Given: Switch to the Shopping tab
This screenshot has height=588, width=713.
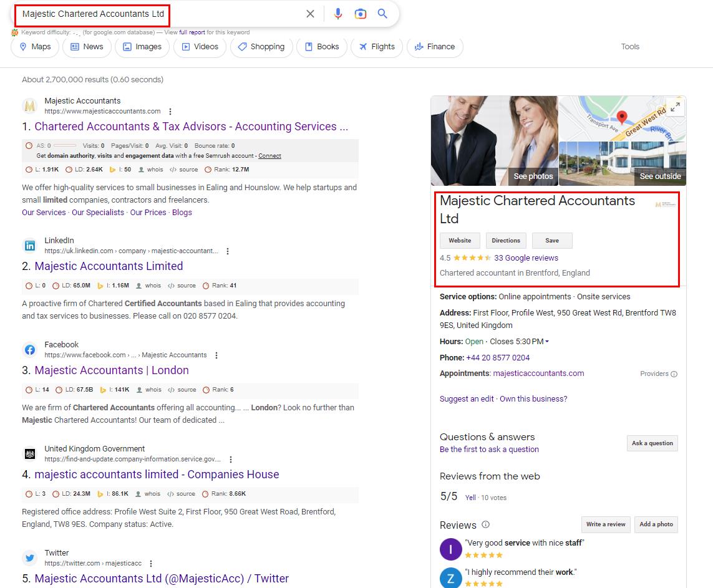Looking at the screenshot, I should click(x=261, y=47).
